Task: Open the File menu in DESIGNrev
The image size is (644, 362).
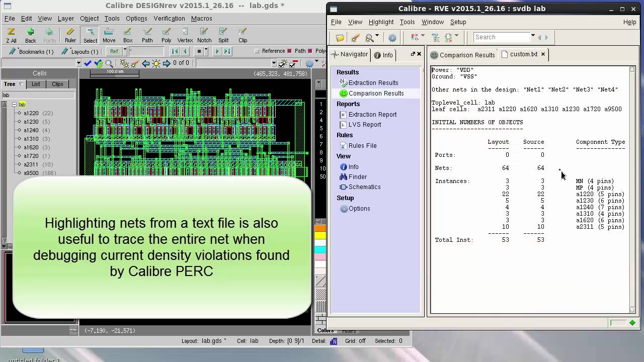Action: click(x=10, y=19)
